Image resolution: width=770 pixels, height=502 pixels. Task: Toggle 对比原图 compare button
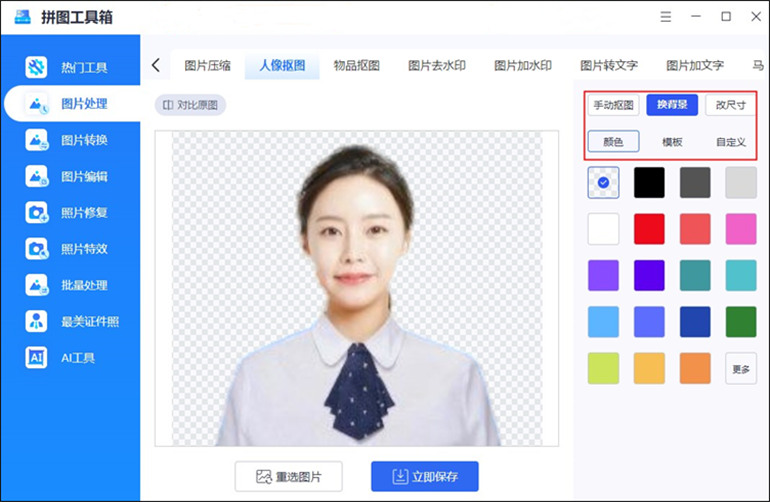(x=191, y=105)
